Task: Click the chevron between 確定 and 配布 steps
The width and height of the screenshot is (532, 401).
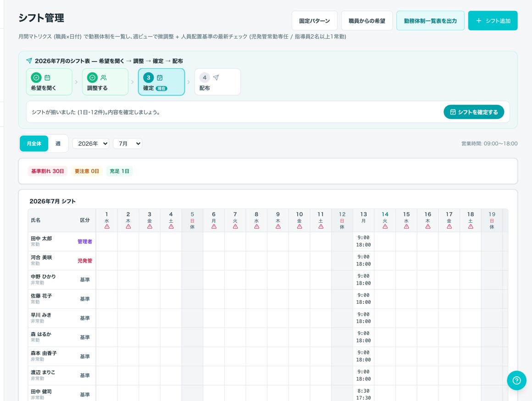Action: point(188,82)
